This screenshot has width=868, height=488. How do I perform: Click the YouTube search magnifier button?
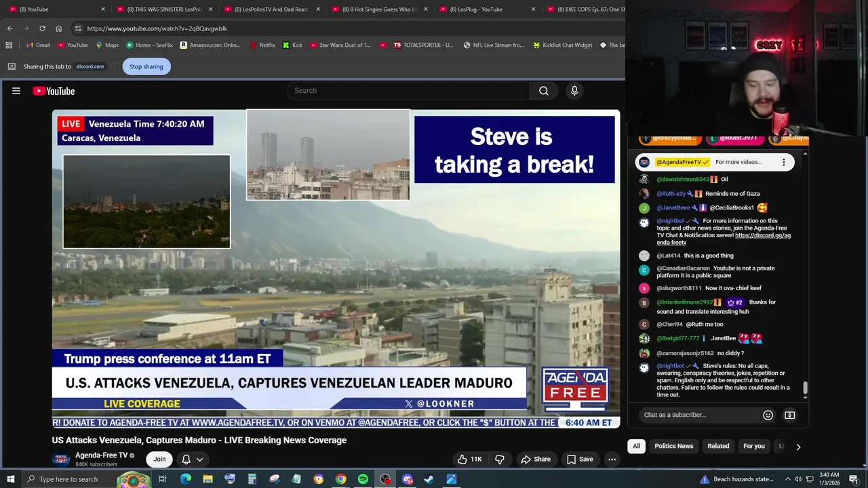point(544,91)
